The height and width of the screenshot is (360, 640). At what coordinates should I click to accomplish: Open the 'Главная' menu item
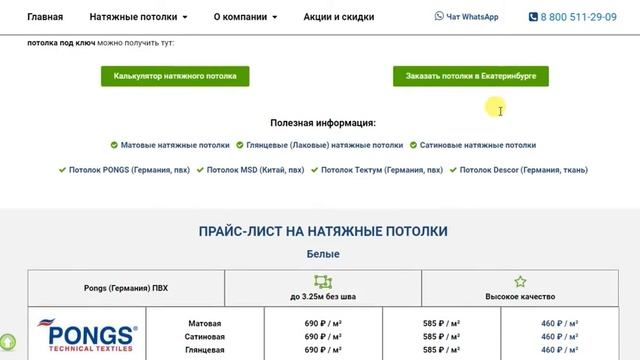pos(45,17)
